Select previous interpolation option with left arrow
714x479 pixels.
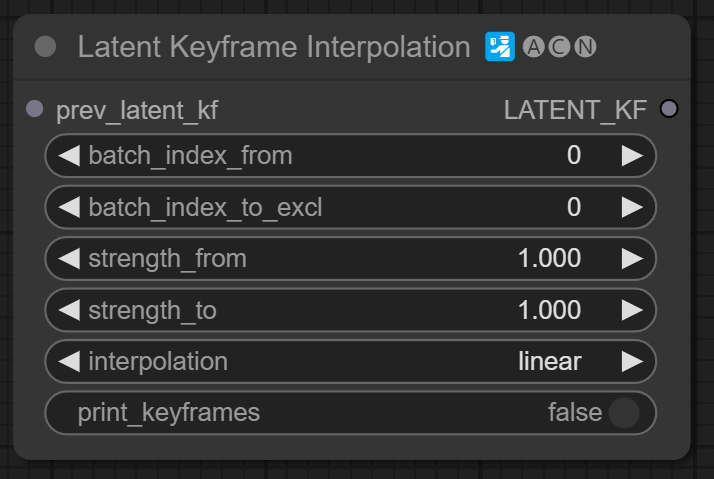click(x=69, y=361)
